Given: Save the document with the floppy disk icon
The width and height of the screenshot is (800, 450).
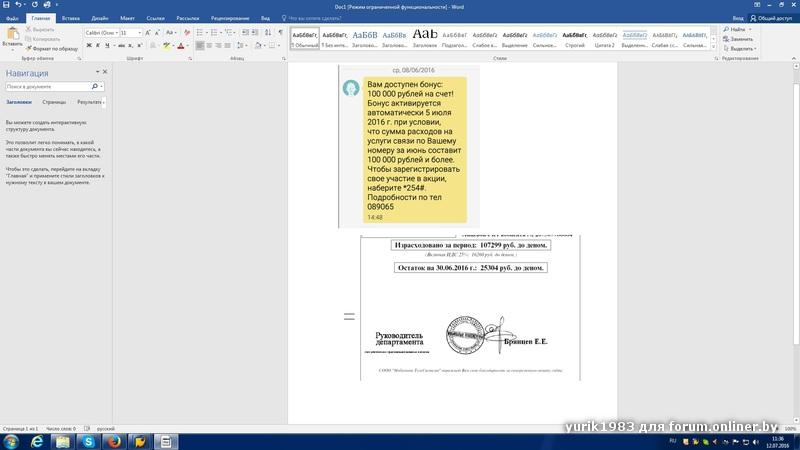Looking at the screenshot, I should click(8, 6).
